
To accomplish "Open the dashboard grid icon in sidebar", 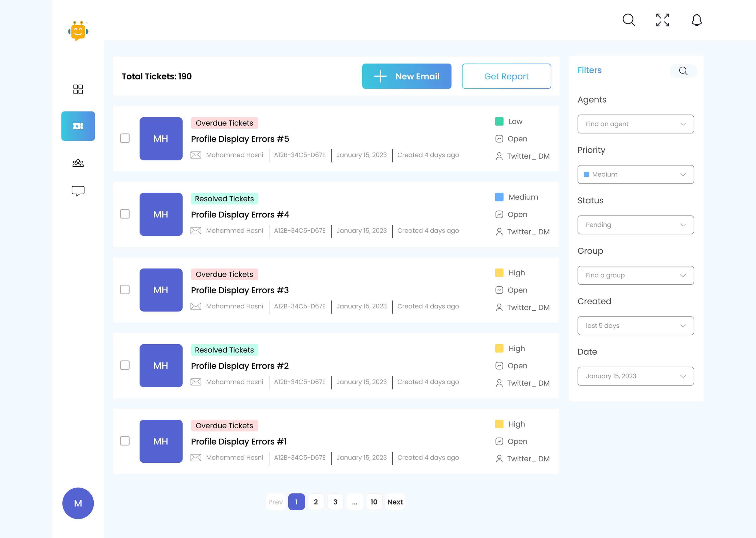I will click(78, 89).
